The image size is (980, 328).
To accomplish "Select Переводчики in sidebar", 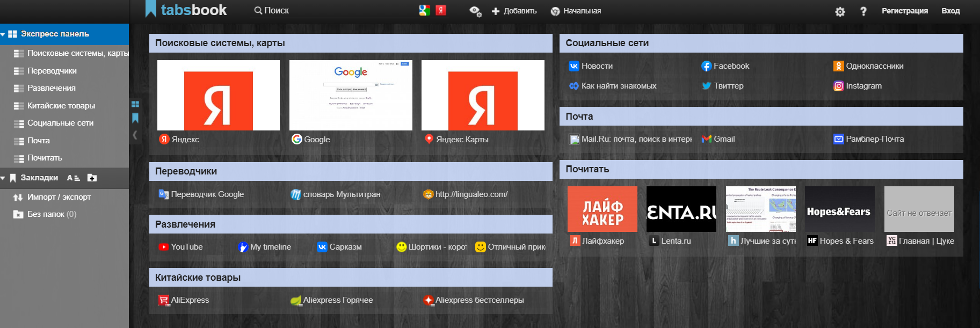I will (45, 71).
